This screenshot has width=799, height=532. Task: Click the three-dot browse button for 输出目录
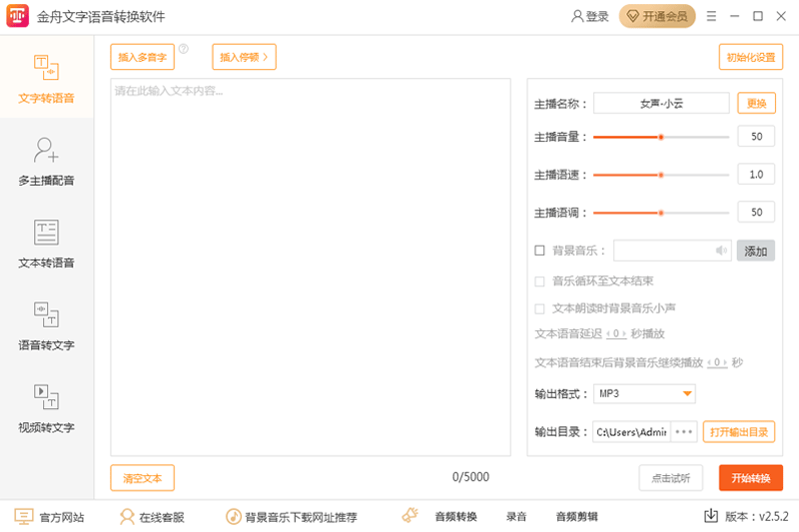(x=683, y=432)
